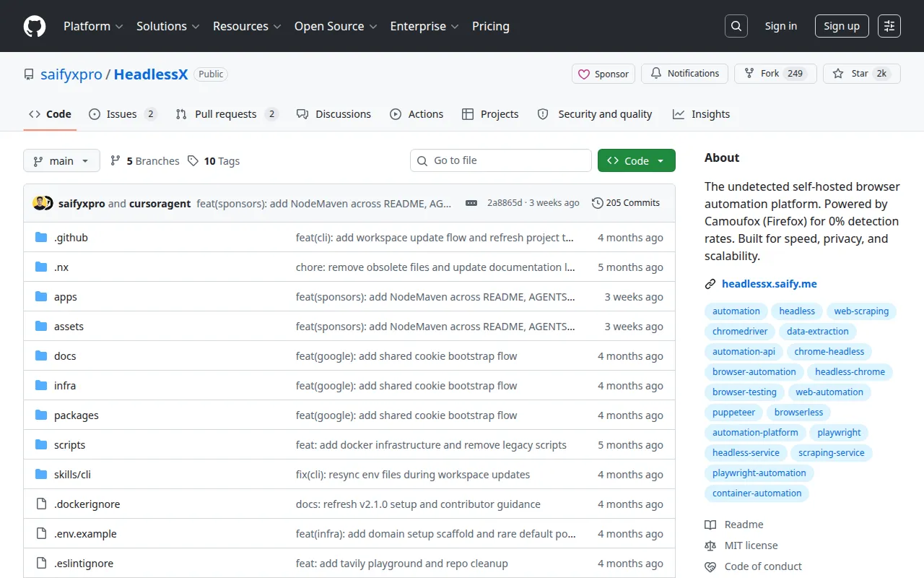The width and height of the screenshot is (924, 578).
Task: Click the search magnifier icon in header
Action: pos(736,26)
